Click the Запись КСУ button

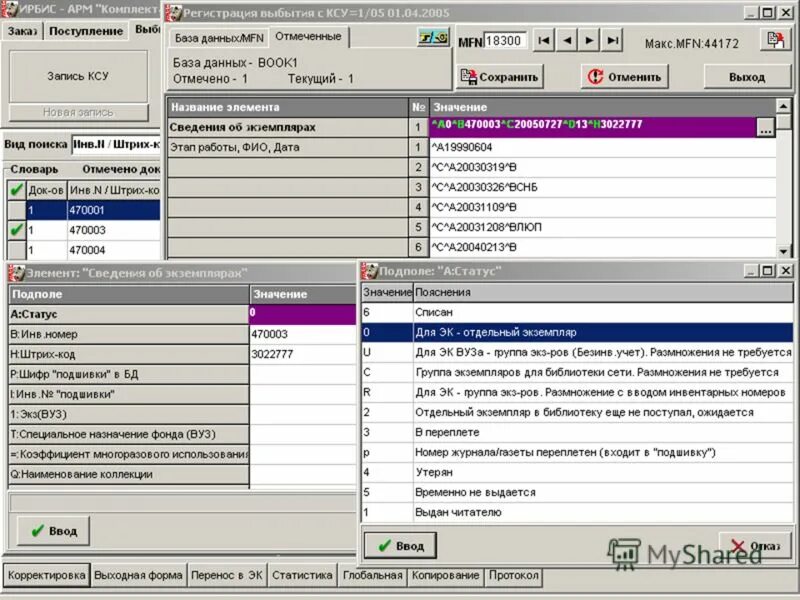pos(78,76)
